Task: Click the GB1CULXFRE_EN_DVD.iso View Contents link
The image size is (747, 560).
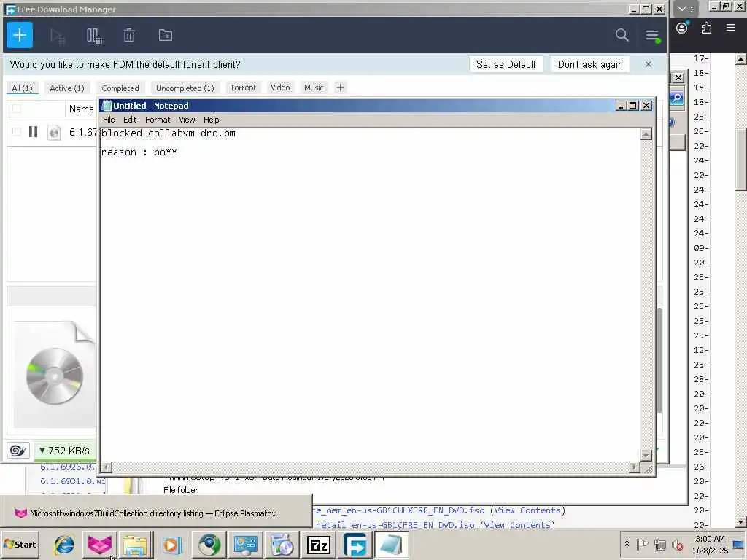Action: [527, 510]
